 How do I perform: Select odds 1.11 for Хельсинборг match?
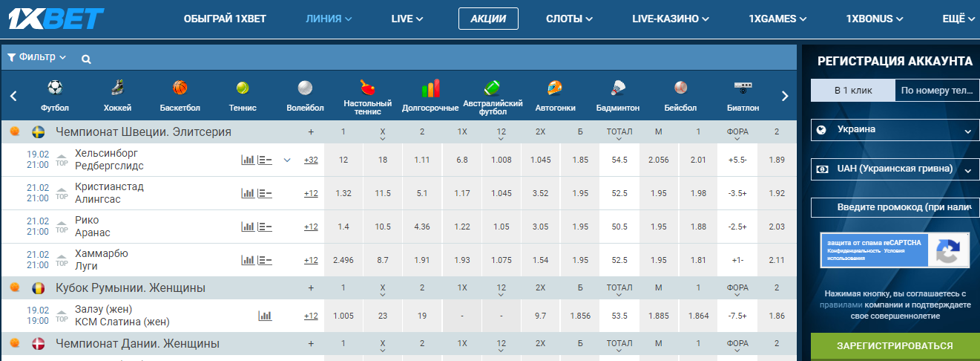coord(422,160)
